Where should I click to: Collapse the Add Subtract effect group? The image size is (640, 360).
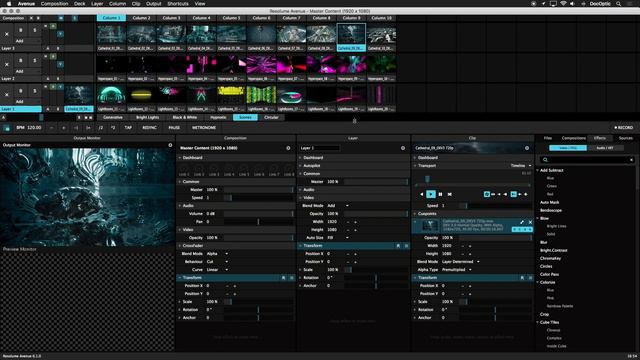[x=538, y=170]
